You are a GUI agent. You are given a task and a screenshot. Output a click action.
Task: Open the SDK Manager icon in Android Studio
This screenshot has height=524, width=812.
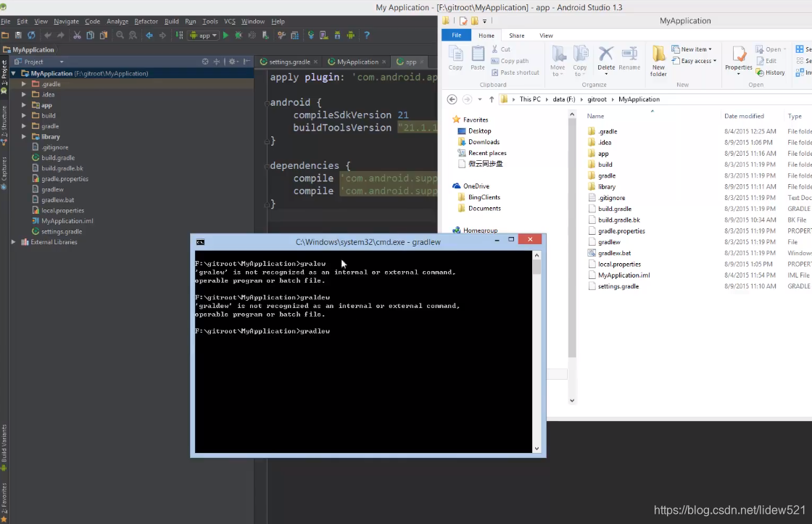(x=337, y=36)
